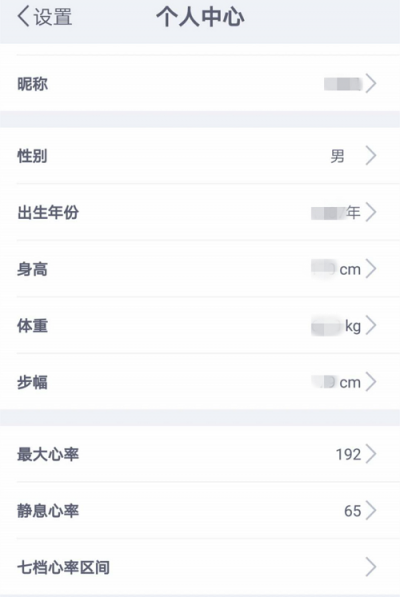Viewport: 400px width, 597px height.
Task: Tap the chevron beside 192
Action: point(371,454)
